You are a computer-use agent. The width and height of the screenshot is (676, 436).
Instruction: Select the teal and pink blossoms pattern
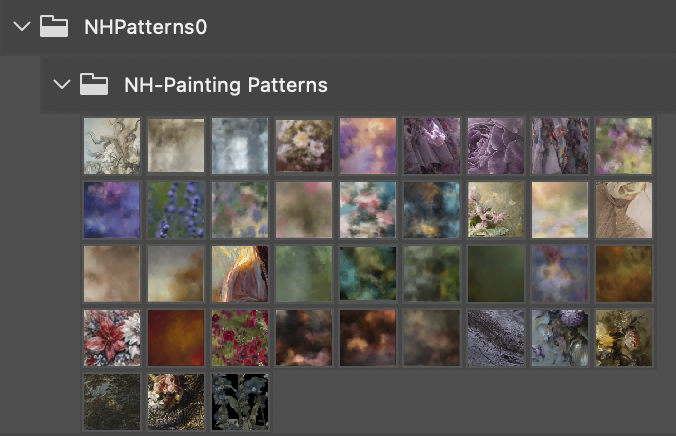click(368, 210)
